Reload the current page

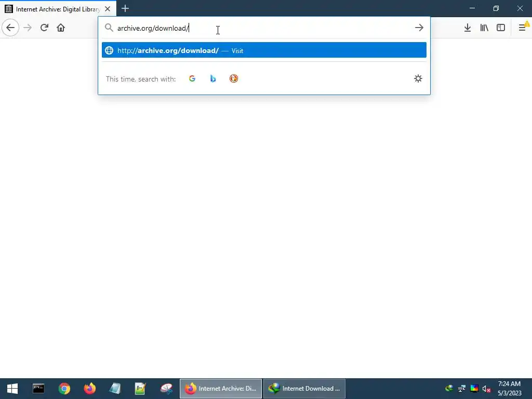pos(45,28)
